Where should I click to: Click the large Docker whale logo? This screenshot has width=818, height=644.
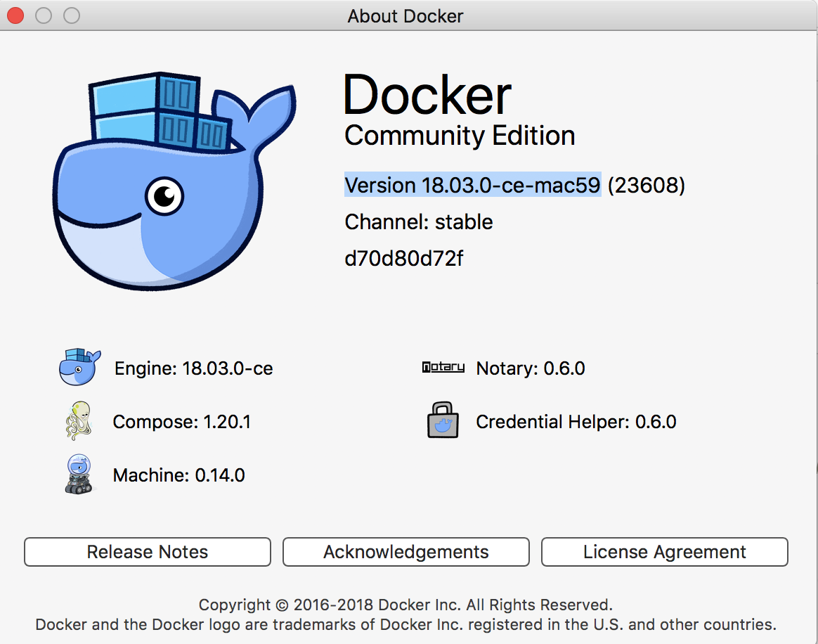coord(174,181)
